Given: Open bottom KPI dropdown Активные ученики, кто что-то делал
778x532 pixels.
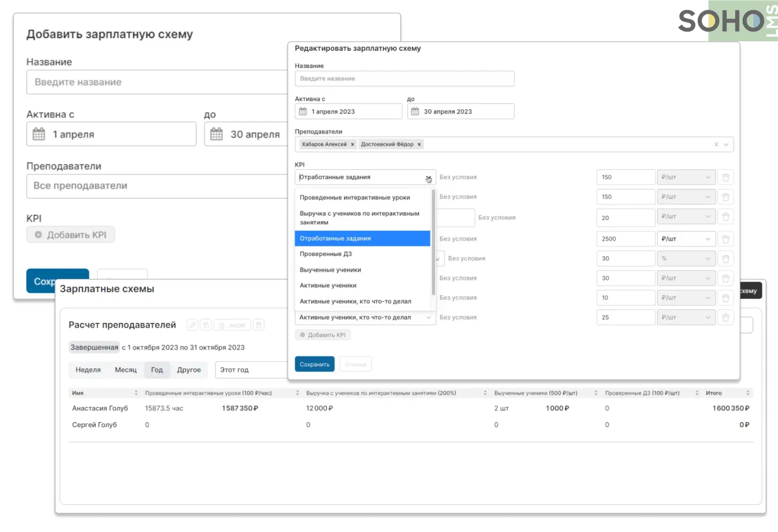Looking at the screenshot, I should (365, 317).
